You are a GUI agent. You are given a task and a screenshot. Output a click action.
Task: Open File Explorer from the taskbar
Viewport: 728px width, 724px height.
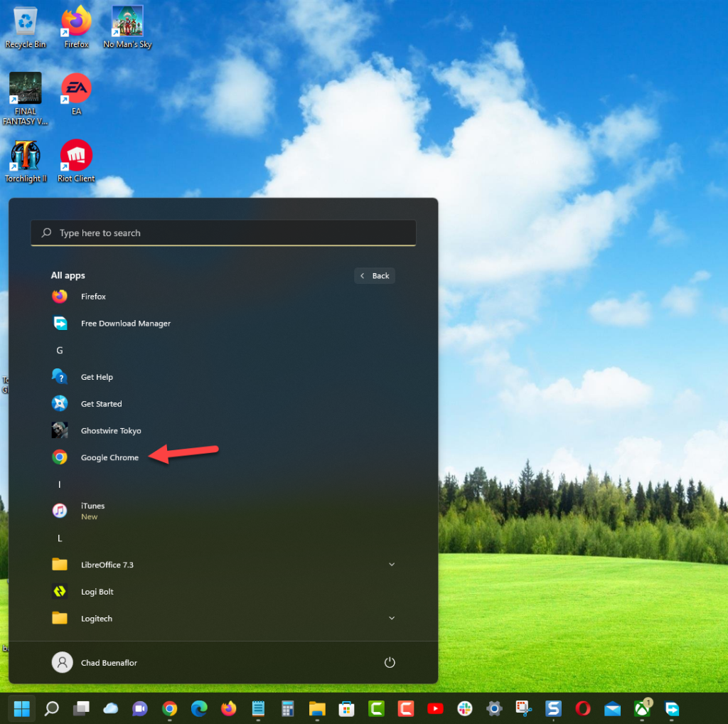tap(317, 708)
